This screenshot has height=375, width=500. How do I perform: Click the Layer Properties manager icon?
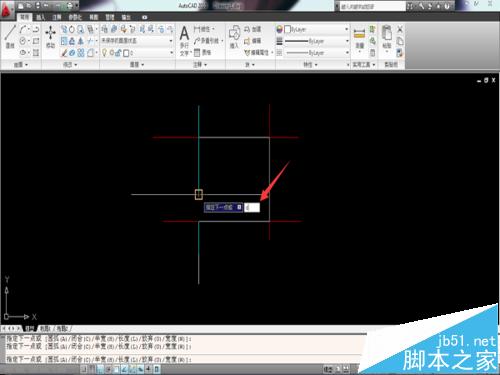pos(105,29)
